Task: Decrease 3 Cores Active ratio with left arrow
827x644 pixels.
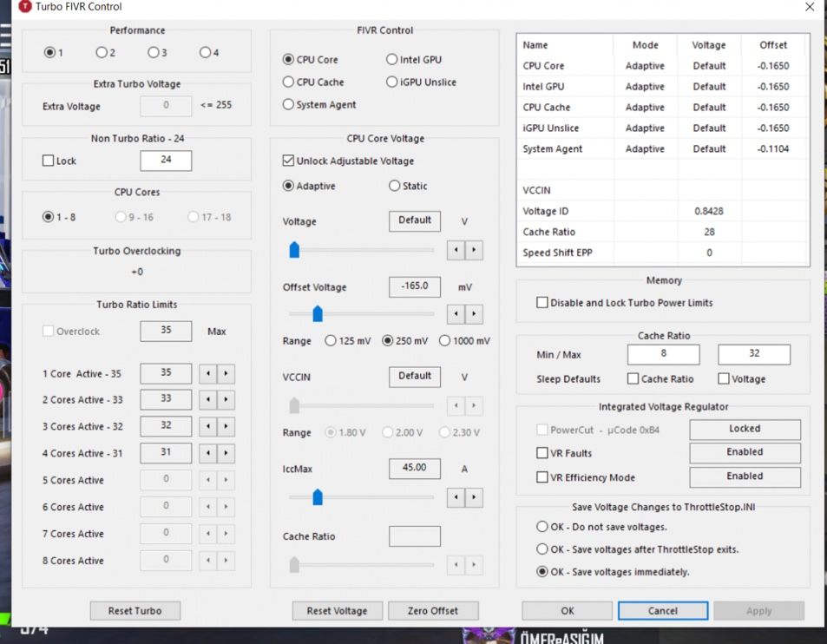Action: tap(208, 426)
